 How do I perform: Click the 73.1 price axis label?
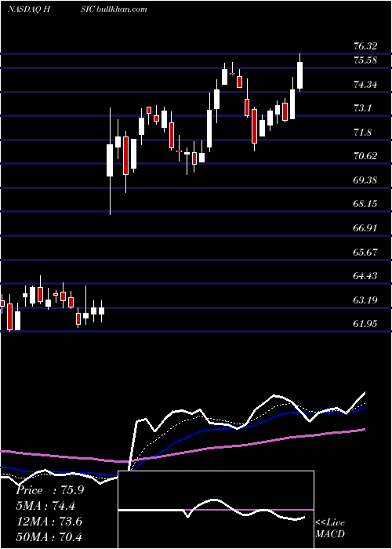pyautogui.click(x=362, y=108)
